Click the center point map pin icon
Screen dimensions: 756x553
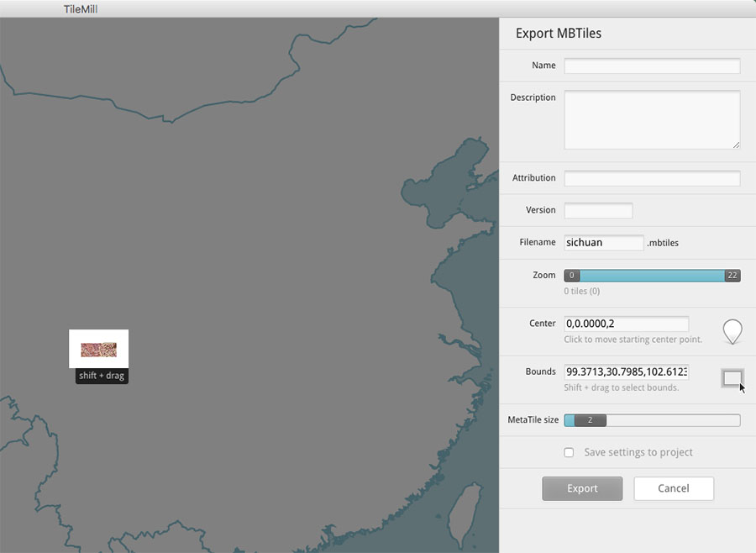tap(732, 331)
